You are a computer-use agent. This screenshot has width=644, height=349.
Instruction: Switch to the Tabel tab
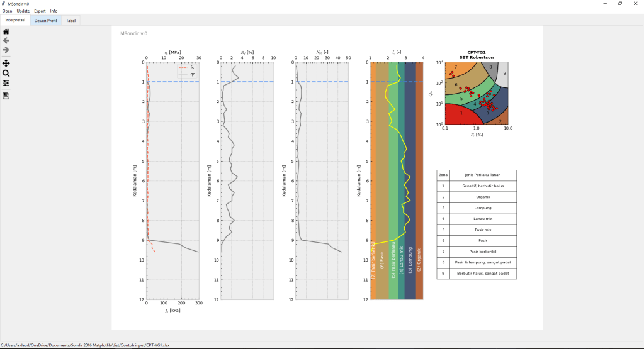(x=71, y=21)
